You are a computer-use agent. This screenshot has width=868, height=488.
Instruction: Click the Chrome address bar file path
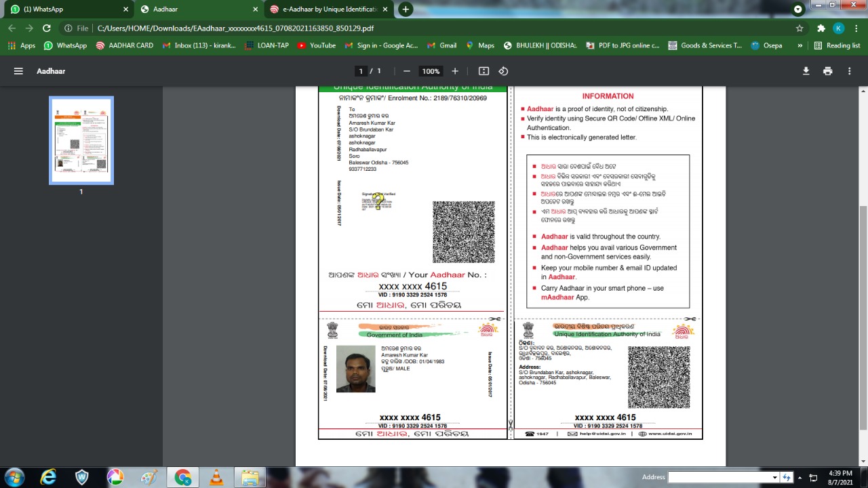(235, 28)
